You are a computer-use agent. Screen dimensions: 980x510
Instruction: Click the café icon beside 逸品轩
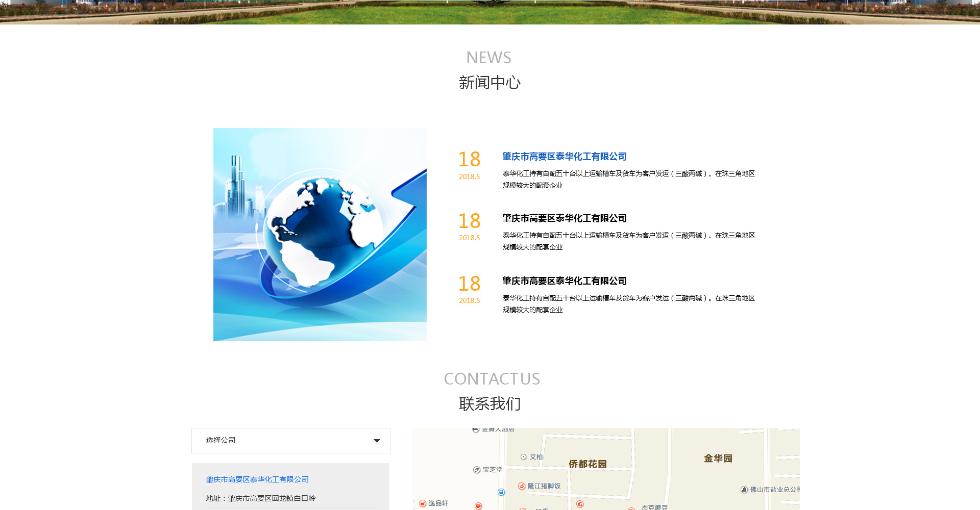(423, 503)
